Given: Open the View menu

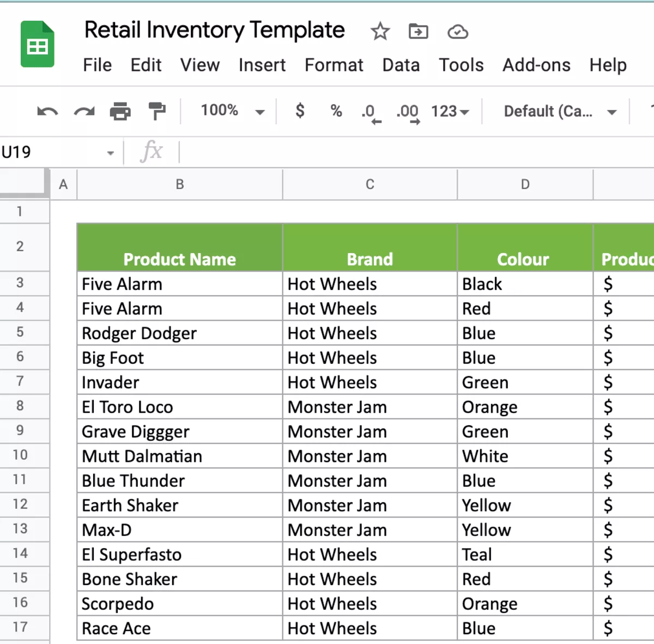Looking at the screenshot, I should (200, 65).
